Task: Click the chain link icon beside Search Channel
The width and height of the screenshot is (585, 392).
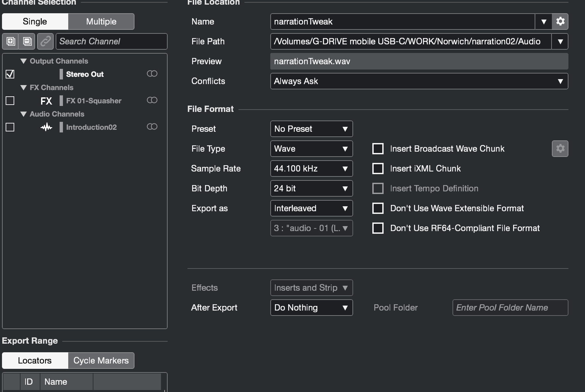Action: tap(45, 41)
